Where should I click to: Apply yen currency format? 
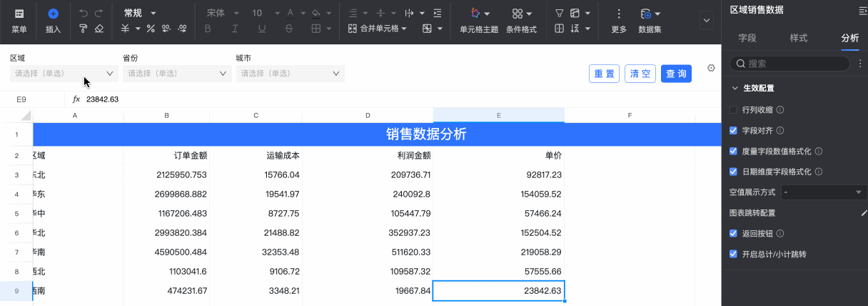coord(125,29)
